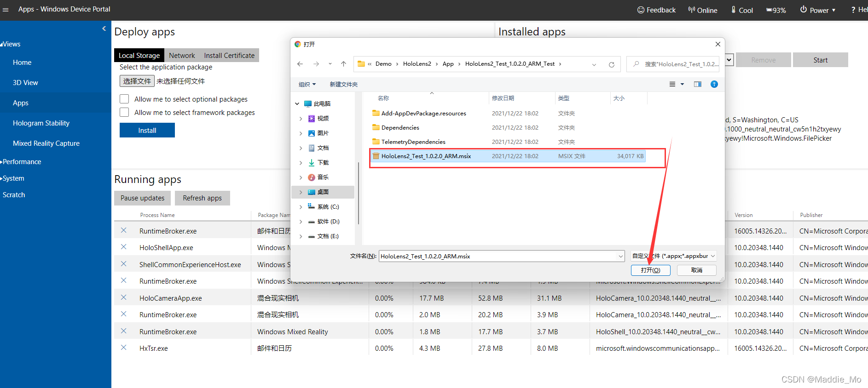
Task: Select Add-AppDevPackage.resources folder
Action: (x=423, y=113)
